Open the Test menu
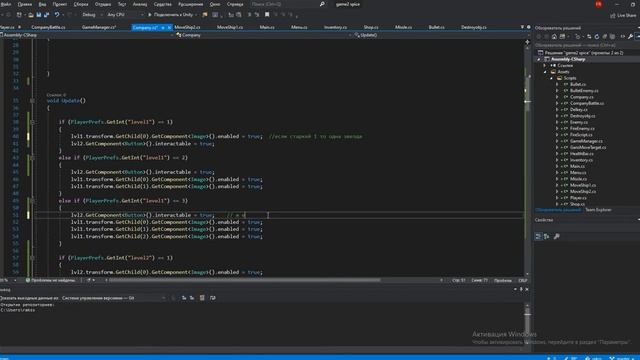The image size is (640, 360). [x=122, y=4]
